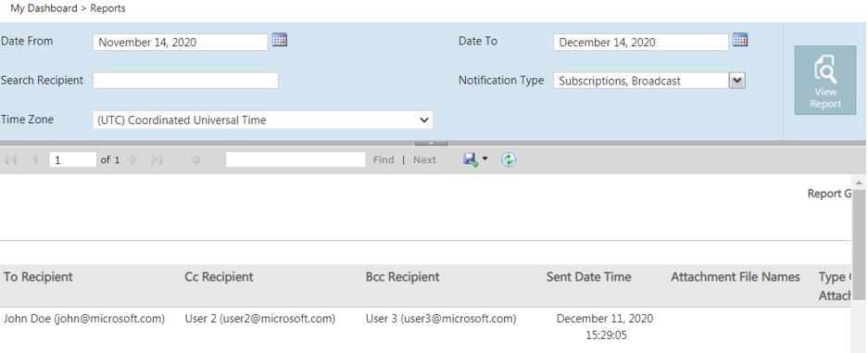Go to previous report page
The width and height of the screenshot is (868, 353).
tap(34, 160)
